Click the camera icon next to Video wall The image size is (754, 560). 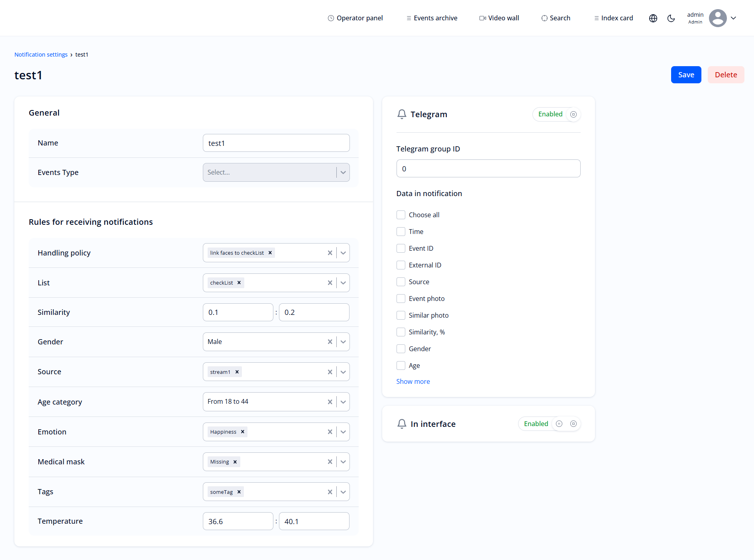(x=482, y=18)
